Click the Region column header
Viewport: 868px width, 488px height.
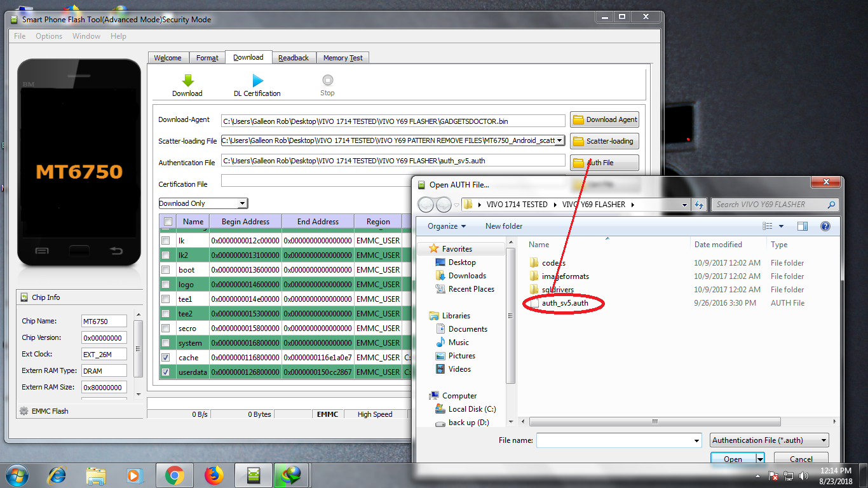pos(378,222)
